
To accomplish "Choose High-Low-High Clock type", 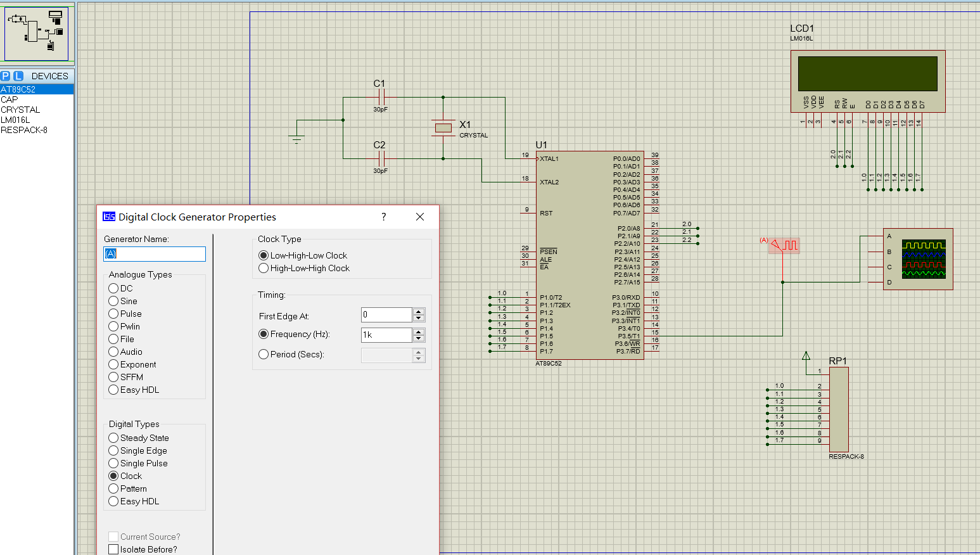I will pyautogui.click(x=264, y=268).
